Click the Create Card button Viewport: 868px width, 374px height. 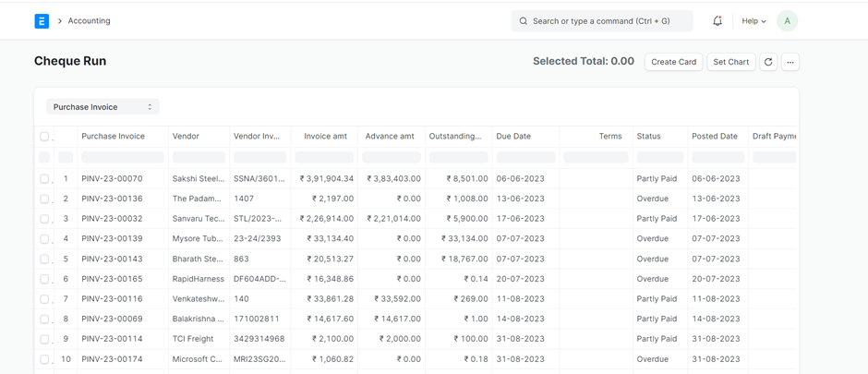click(673, 62)
